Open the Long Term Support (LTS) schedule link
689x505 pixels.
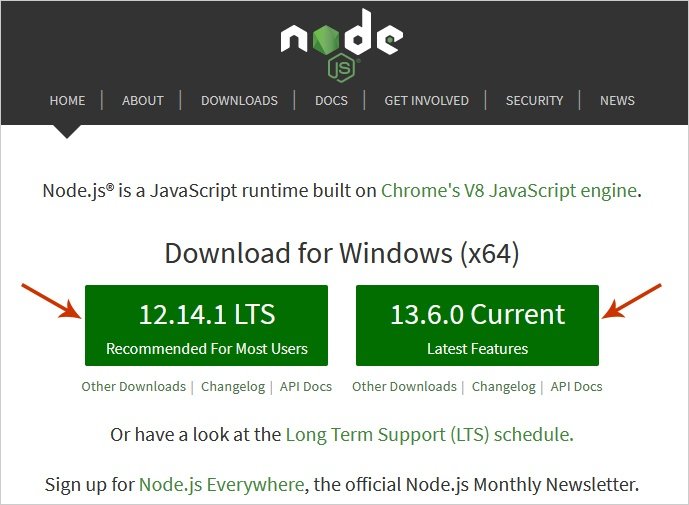click(x=428, y=435)
